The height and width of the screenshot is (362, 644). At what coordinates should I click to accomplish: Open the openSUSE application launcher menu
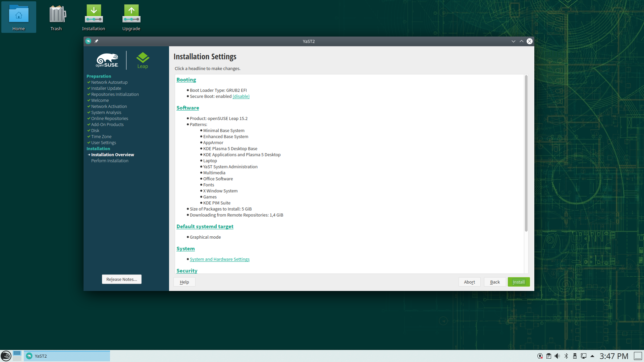pos(6,356)
